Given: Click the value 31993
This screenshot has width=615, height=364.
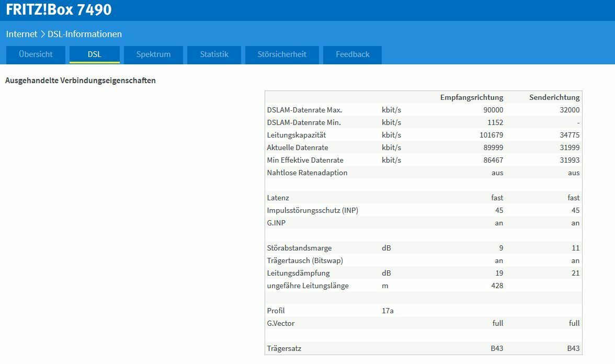Looking at the screenshot, I should click(x=570, y=160).
